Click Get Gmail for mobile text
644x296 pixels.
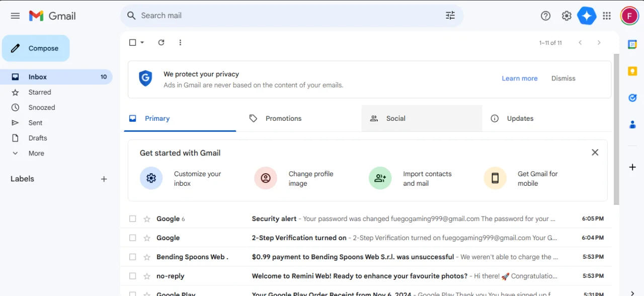tap(537, 178)
